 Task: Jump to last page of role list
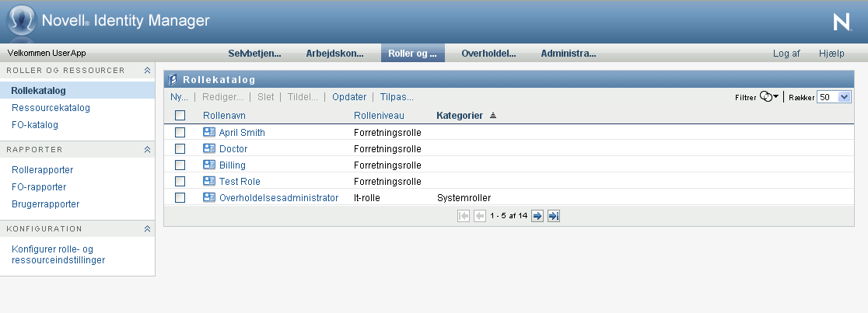pos(554,216)
